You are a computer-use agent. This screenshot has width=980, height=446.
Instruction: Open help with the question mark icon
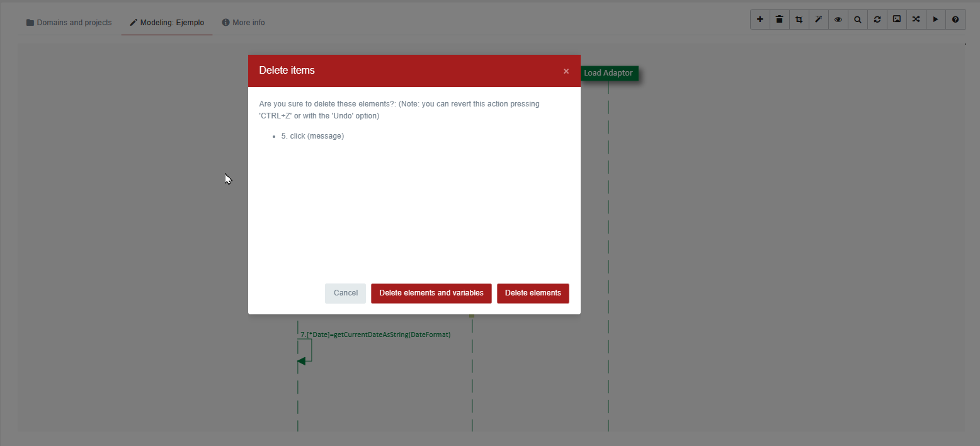click(x=955, y=20)
